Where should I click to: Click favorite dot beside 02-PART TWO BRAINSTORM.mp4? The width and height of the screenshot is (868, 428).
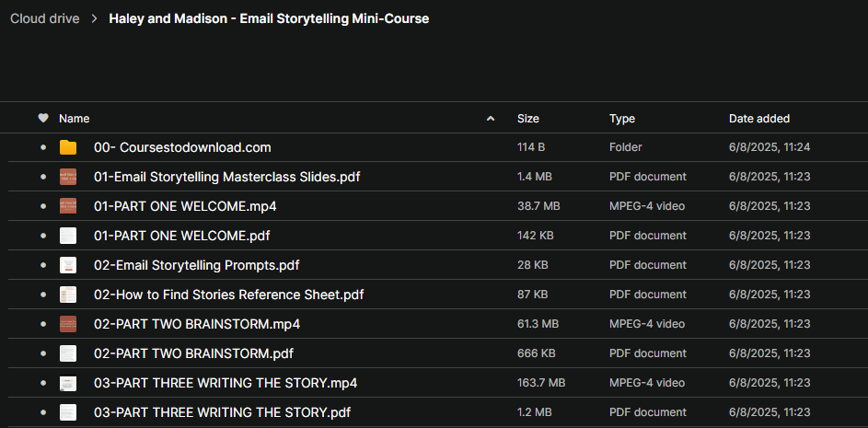point(43,323)
